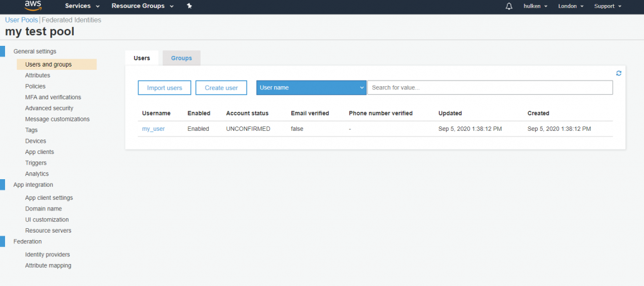The image size is (644, 286).
Task: Switch to the Users tab
Action: click(x=142, y=58)
